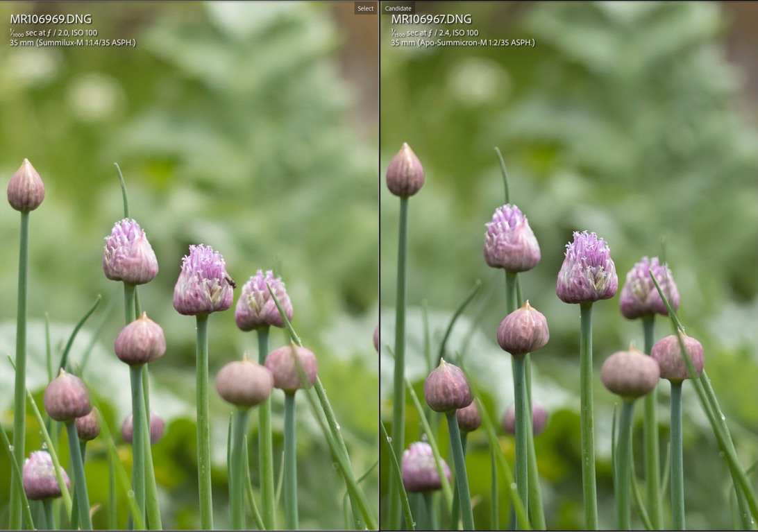The image size is (758, 532).
Task: Click the MR106969.DNG filename overlay
Action: point(51,19)
